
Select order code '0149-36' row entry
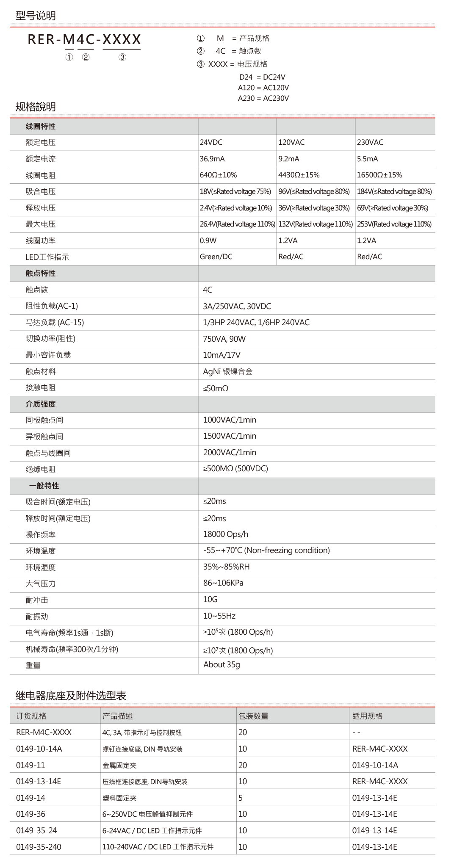tap(30, 814)
